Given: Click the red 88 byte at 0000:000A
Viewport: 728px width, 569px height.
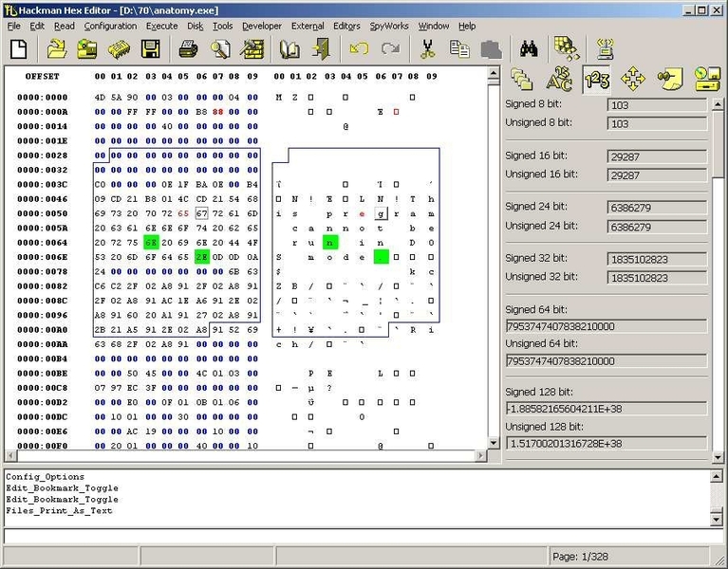Looking at the screenshot, I should pos(217,112).
